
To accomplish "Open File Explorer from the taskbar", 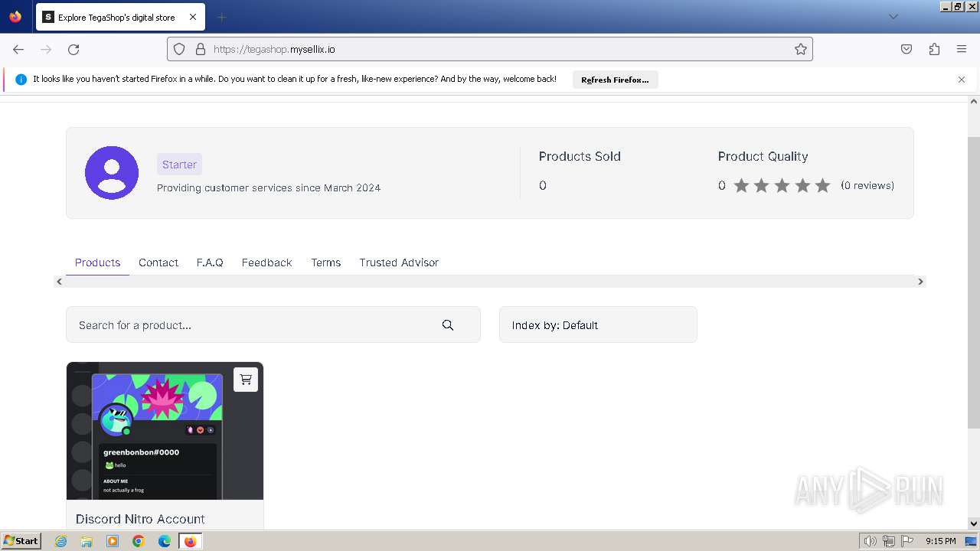I will click(x=87, y=541).
